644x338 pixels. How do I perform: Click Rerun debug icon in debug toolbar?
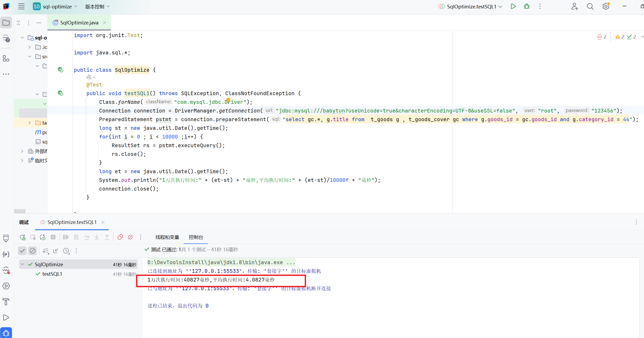tap(23, 237)
